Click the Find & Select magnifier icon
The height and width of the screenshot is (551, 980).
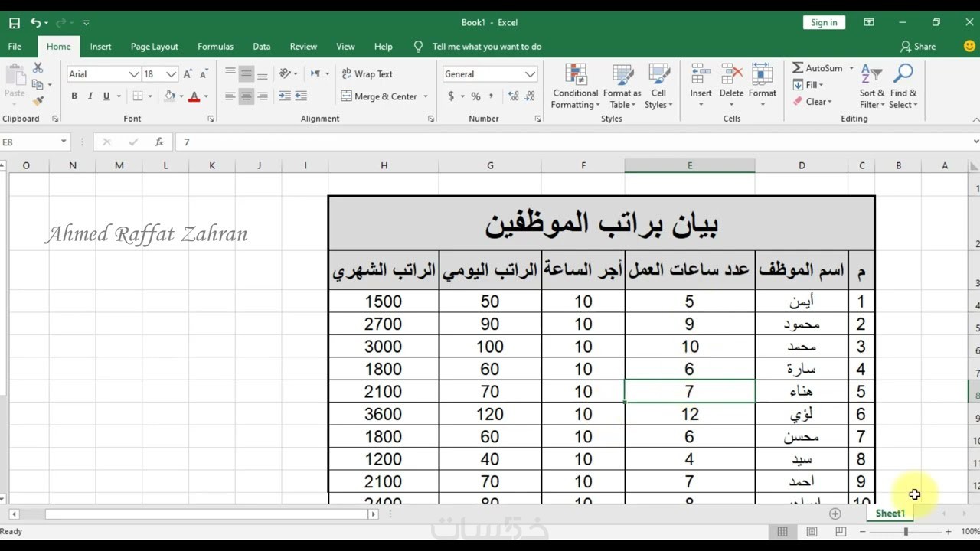(x=903, y=75)
